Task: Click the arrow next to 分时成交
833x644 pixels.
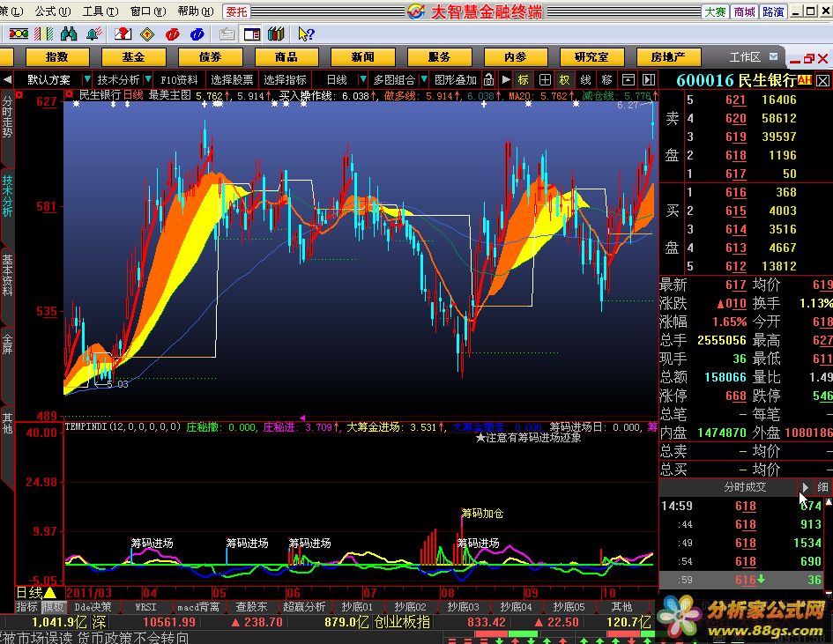Action: click(x=806, y=487)
